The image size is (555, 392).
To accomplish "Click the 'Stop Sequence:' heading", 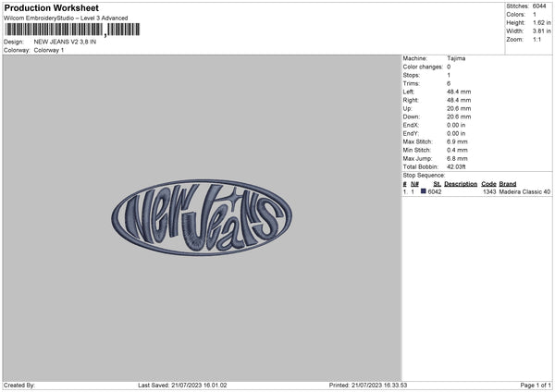I will [x=424, y=175].
